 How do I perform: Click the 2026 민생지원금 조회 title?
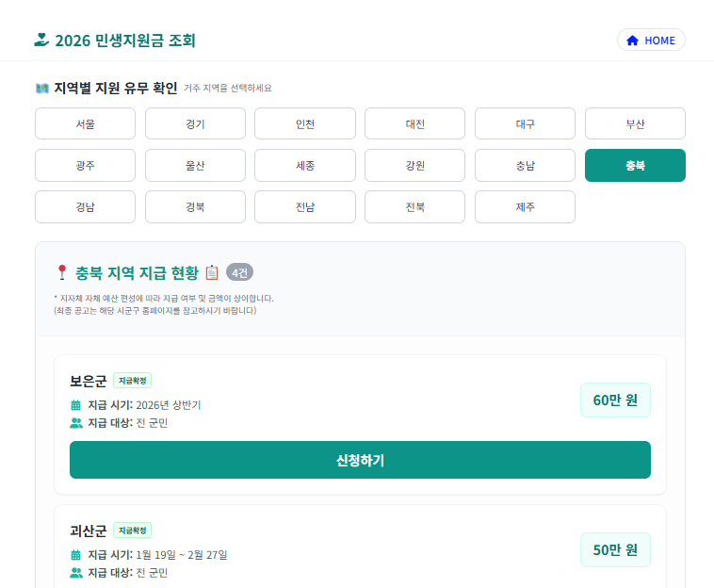coord(125,41)
